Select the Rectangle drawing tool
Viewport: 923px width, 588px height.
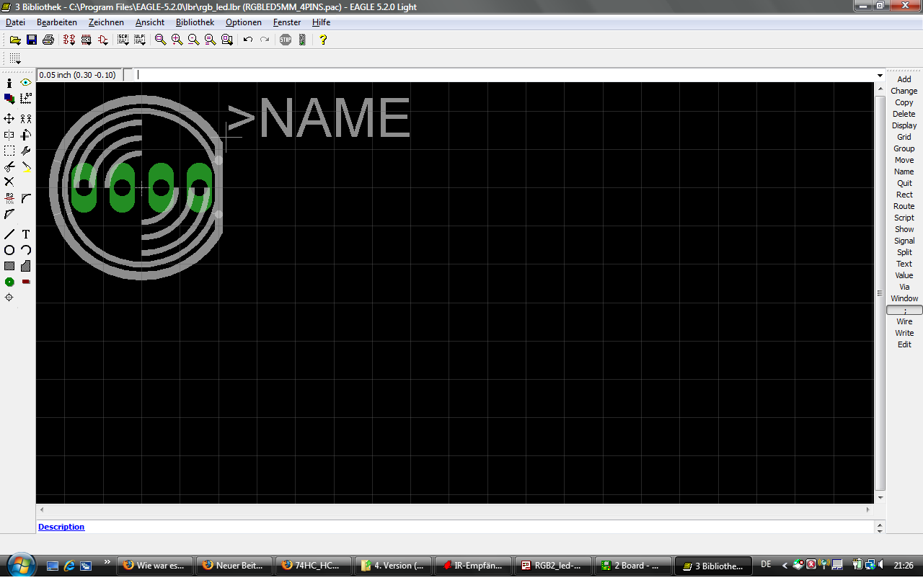pyautogui.click(x=9, y=266)
